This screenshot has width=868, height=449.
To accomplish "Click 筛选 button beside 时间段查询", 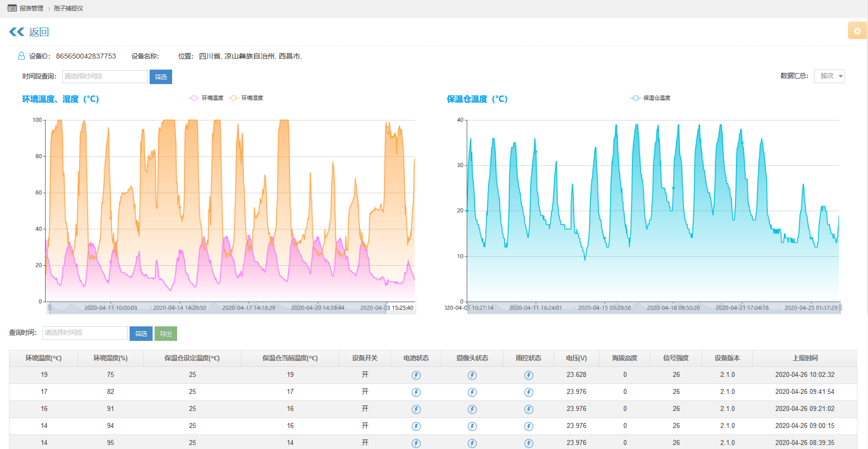I will coord(161,77).
